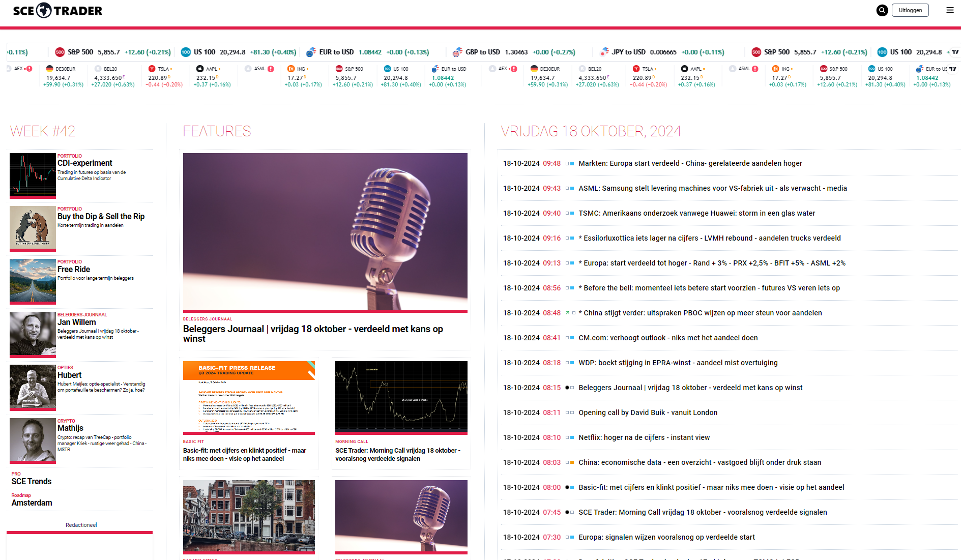Click the bull and bear thumbnail
The height and width of the screenshot is (560, 961).
(33, 228)
